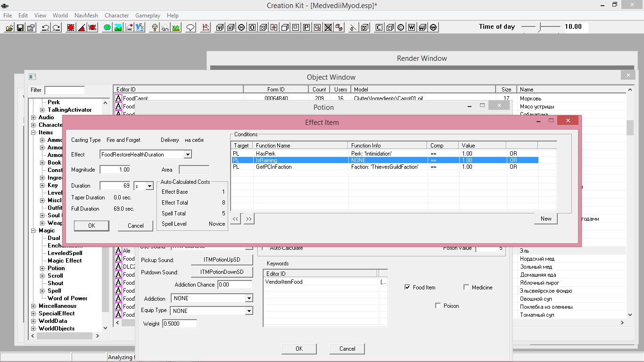The width and height of the screenshot is (644, 362).
Task: Click the undo arrow in the toolbar
Action: coord(45,28)
